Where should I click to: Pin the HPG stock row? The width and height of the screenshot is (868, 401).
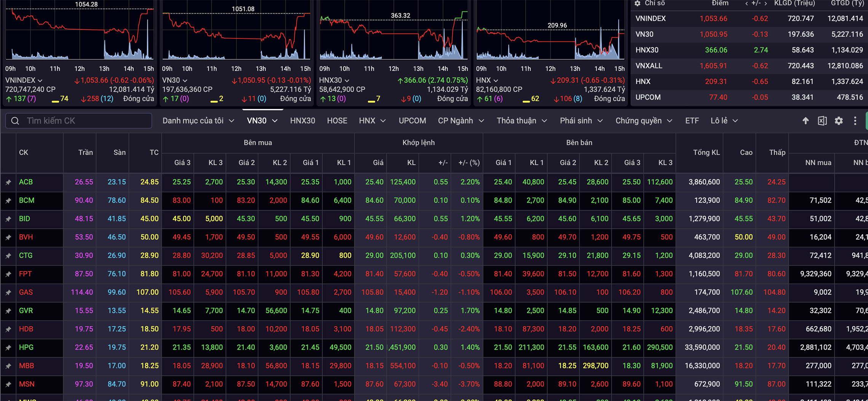(x=8, y=348)
